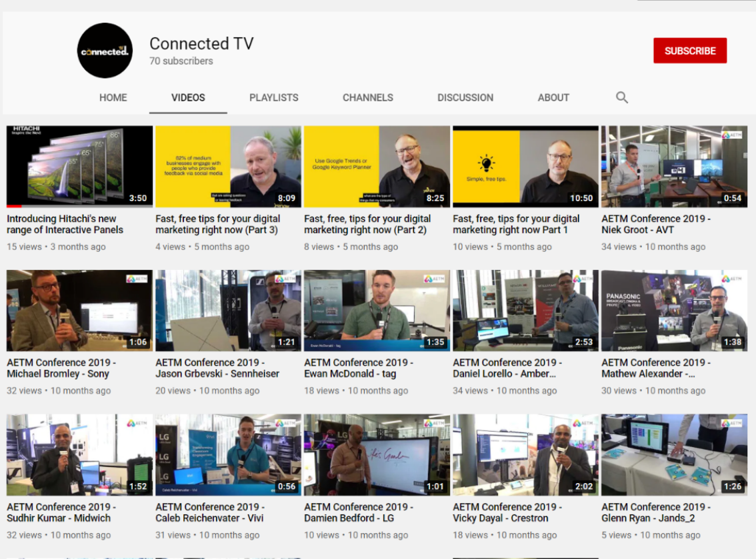
Task: Subscribe to the Connected TV channel
Action: click(689, 51)
